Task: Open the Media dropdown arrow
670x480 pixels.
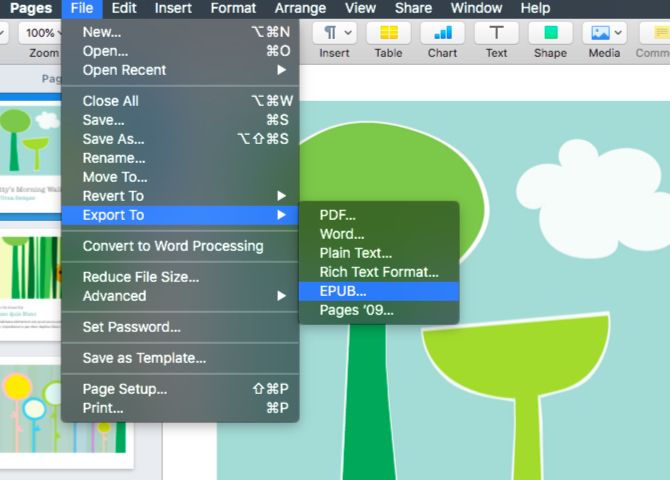Action: click(x=618, y=32)
